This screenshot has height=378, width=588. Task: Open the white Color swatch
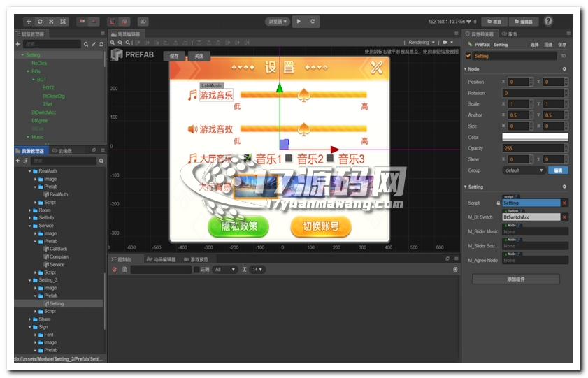tap(535, 137)
